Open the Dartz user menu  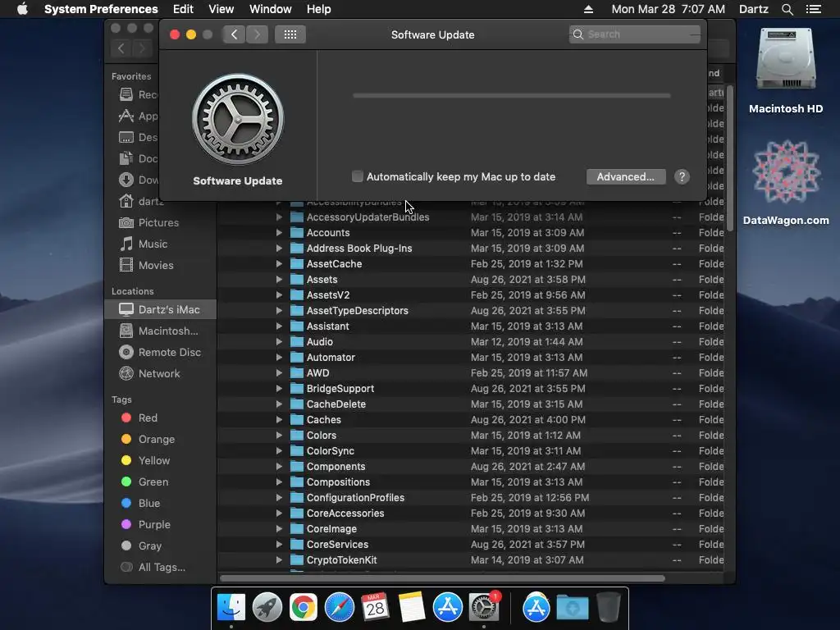pos(754,9)
